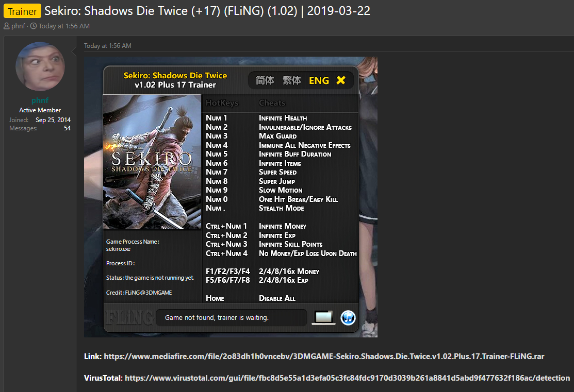Click 'Num 0' hotkey label
Screen dimensions: 574x392
217,199
